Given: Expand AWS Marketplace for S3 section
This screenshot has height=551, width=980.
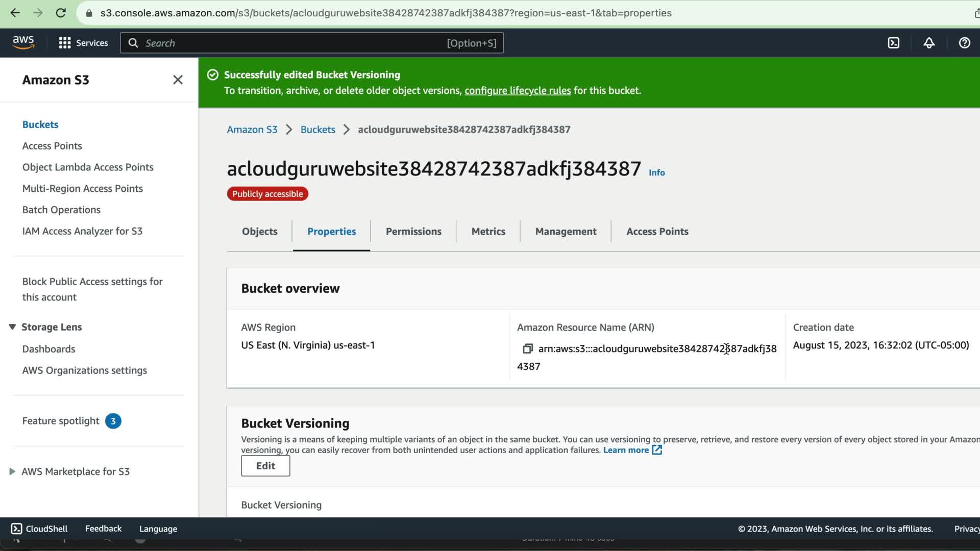Looking at the screenshot, I should pyautogui.click(x=12, y=471).
